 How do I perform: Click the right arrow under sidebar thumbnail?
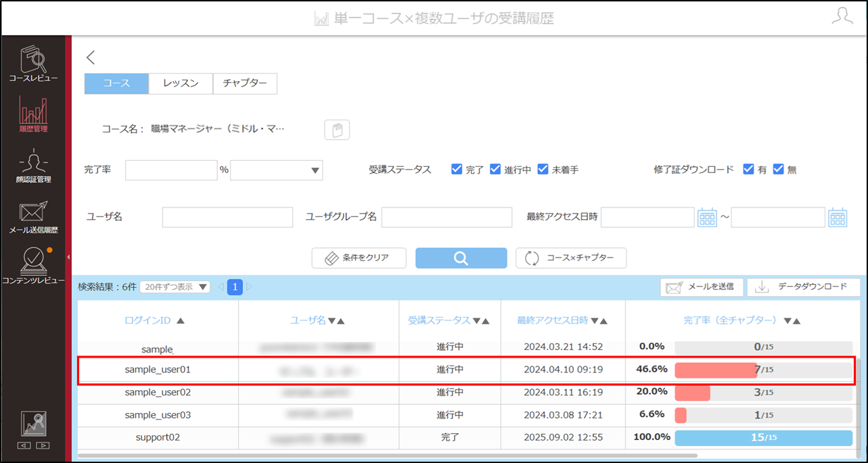pyautogui.click(x=43, y=445)
